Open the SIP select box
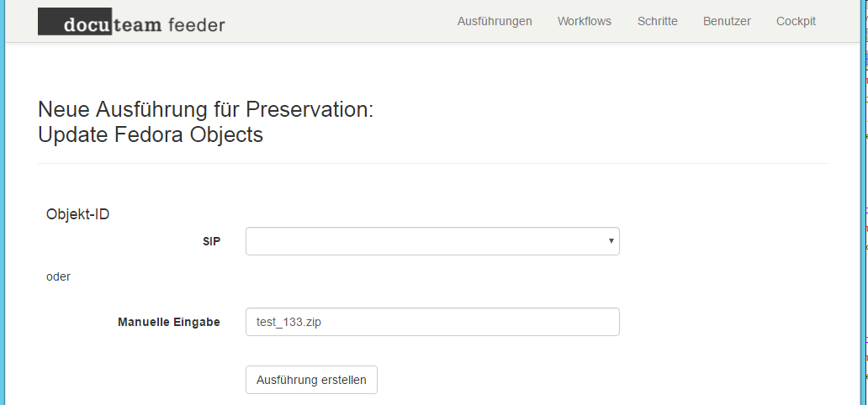 coord(432,241)
